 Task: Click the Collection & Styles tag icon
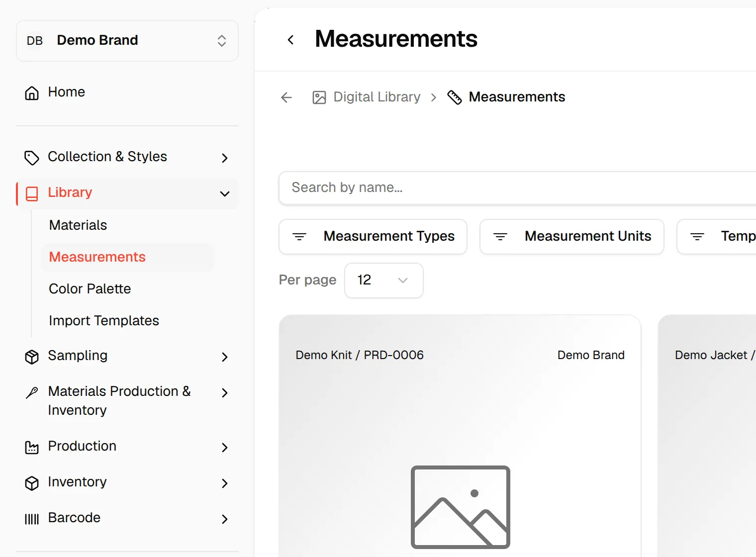[32, 158]
